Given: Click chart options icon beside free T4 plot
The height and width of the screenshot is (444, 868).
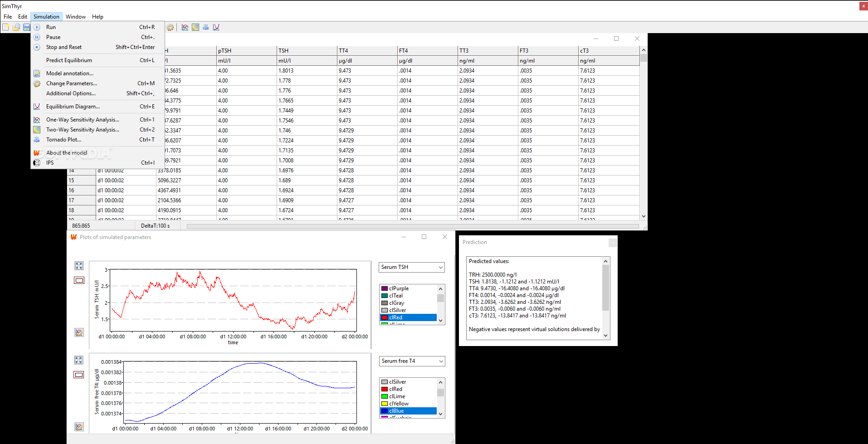Looking at the screenshot, I should [79, 427].
